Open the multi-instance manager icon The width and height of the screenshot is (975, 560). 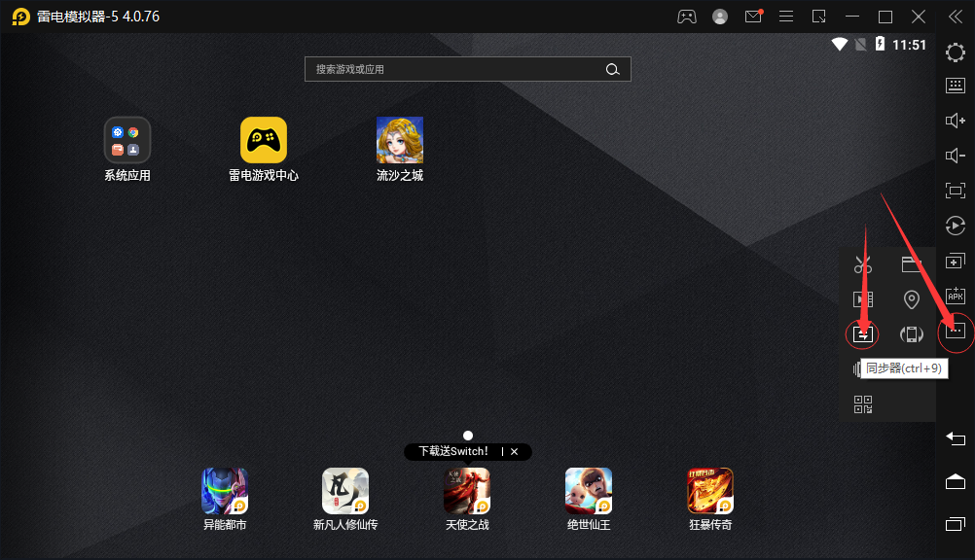956,262
